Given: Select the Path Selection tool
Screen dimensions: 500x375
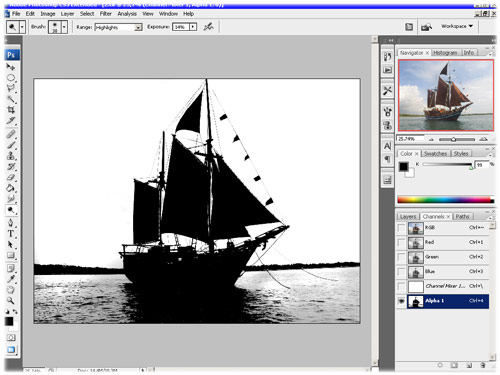Looking at the screenshot, I should (11, 244).
